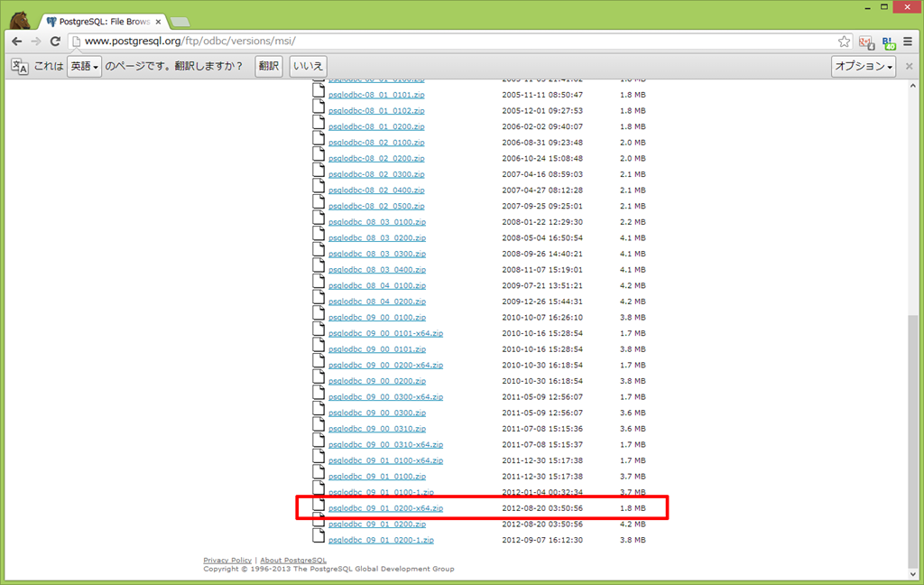
Task: Download psqlodbc_08_03_0400.zip
Action: (x=377, y=270)
